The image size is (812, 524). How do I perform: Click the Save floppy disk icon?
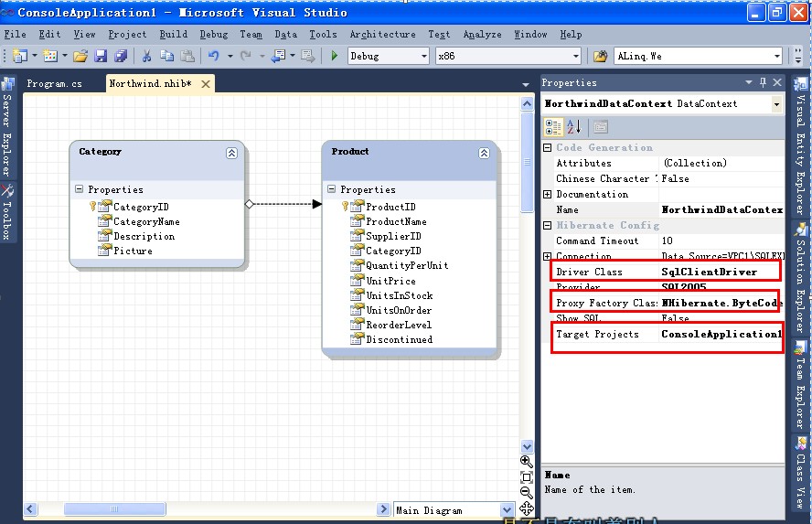pyautogui.click(x=101, y=56)
